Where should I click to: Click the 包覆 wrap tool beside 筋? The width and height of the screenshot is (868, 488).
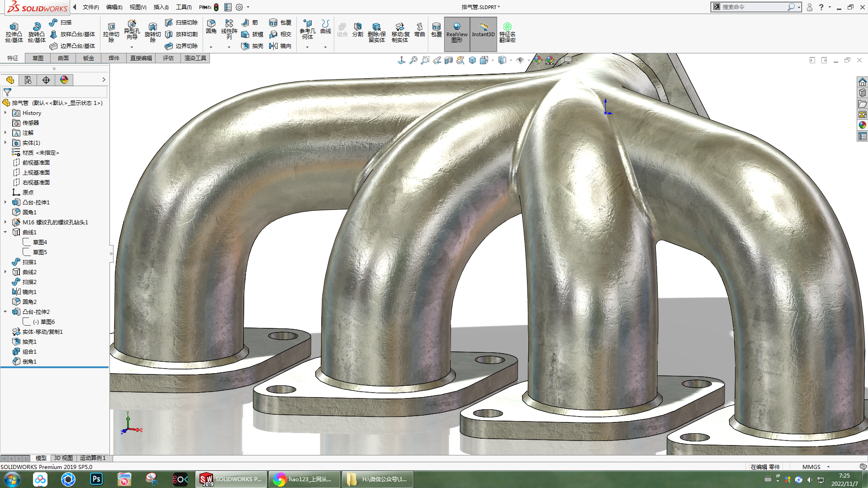click(280, 22)
